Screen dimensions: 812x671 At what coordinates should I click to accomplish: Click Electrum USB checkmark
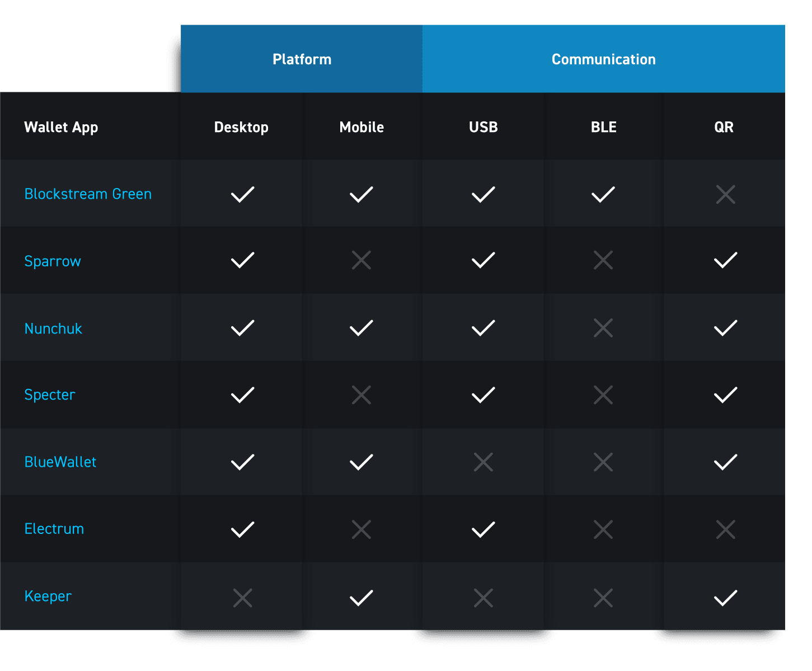click(x=484, y=529)
